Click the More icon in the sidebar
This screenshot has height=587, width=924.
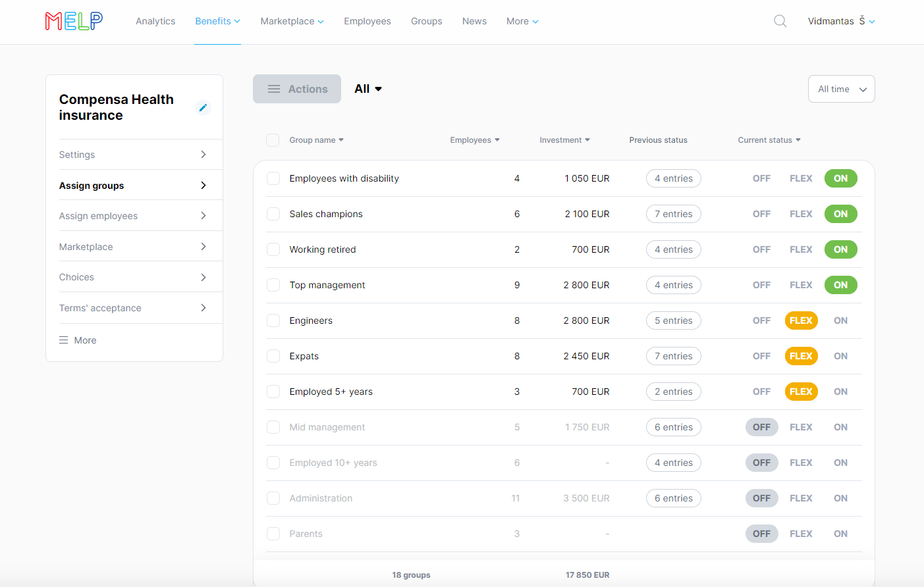pyautogui.click(x=64, y=340)
